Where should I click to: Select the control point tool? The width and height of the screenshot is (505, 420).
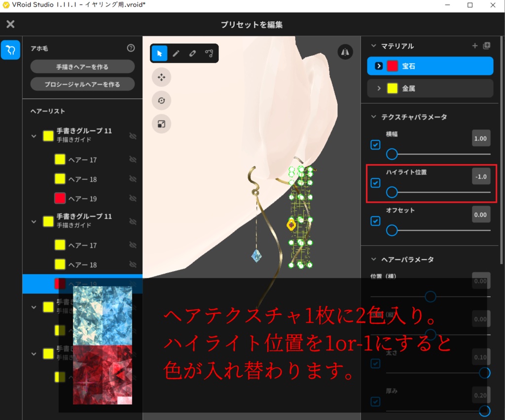[x=210, y=53]
